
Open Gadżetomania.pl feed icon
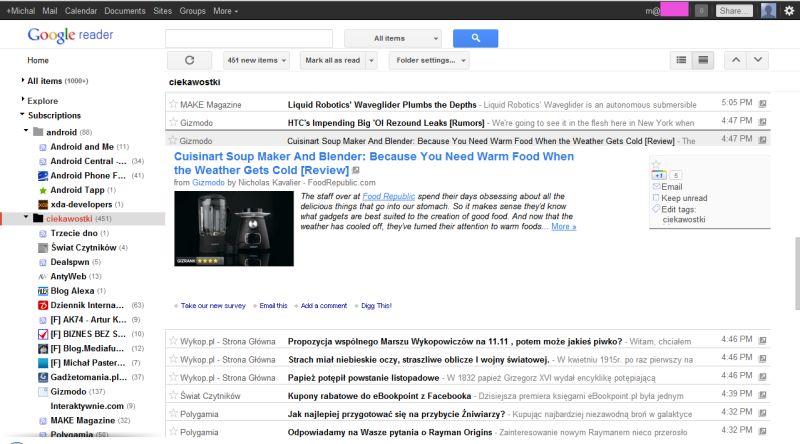(43, 378)
